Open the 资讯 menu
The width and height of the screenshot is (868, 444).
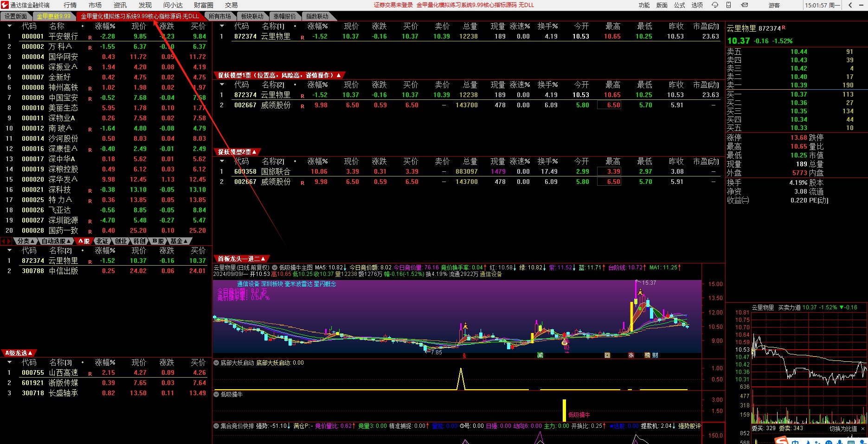120,5
